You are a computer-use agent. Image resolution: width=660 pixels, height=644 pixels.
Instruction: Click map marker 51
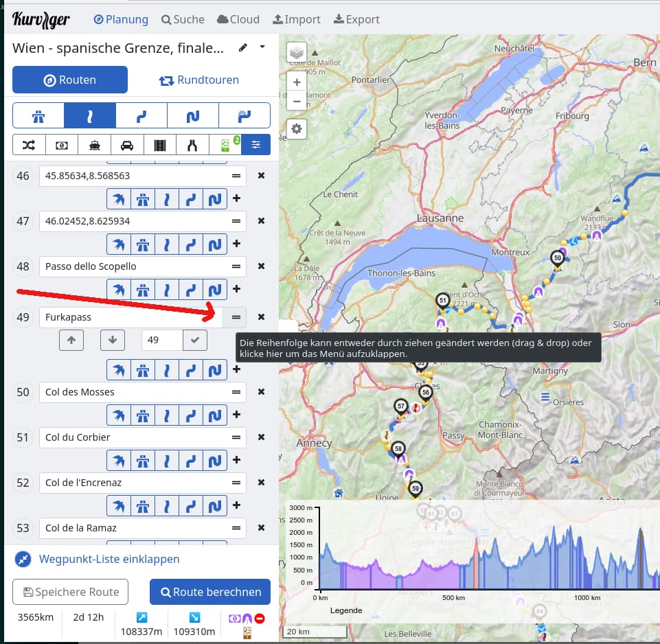coord(442,301)
